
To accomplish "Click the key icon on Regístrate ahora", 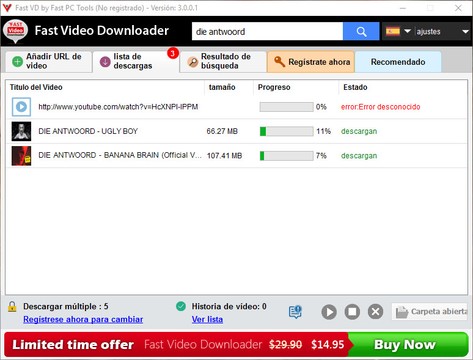I will pyautogui.click(x=279, y=61).
